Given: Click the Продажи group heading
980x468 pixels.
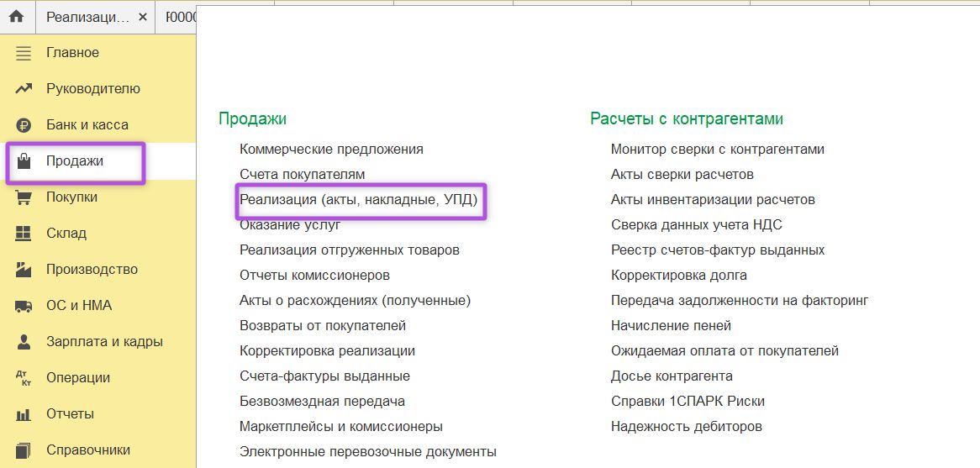Looking at the screenshot, I should point(252,118).
